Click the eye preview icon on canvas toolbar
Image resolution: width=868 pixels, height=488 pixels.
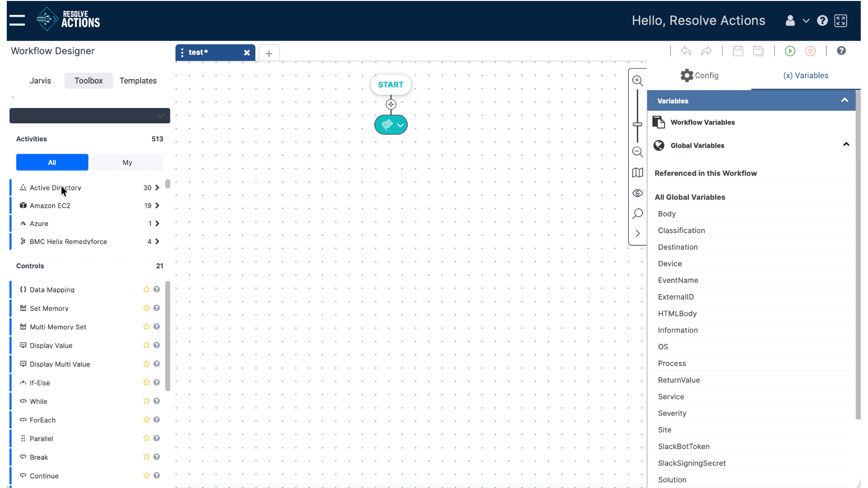tap(637, 193)
